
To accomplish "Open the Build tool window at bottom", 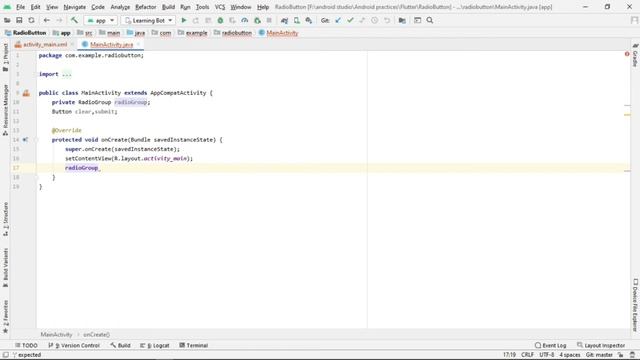I will [120, 345].
